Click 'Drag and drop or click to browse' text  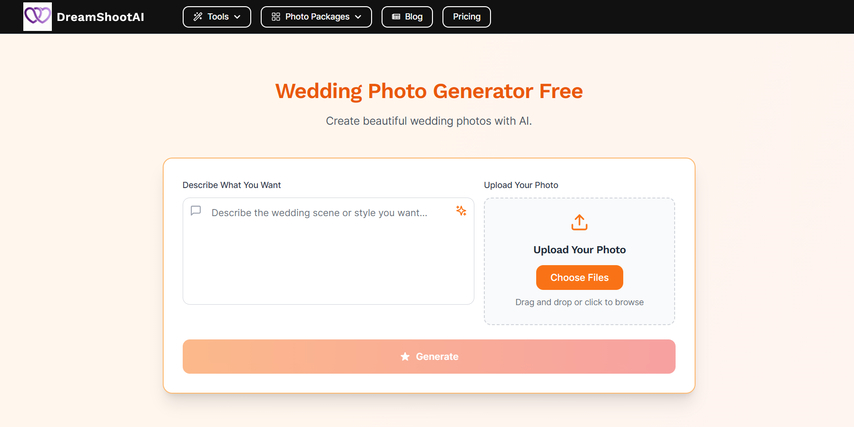coord(580,302)
